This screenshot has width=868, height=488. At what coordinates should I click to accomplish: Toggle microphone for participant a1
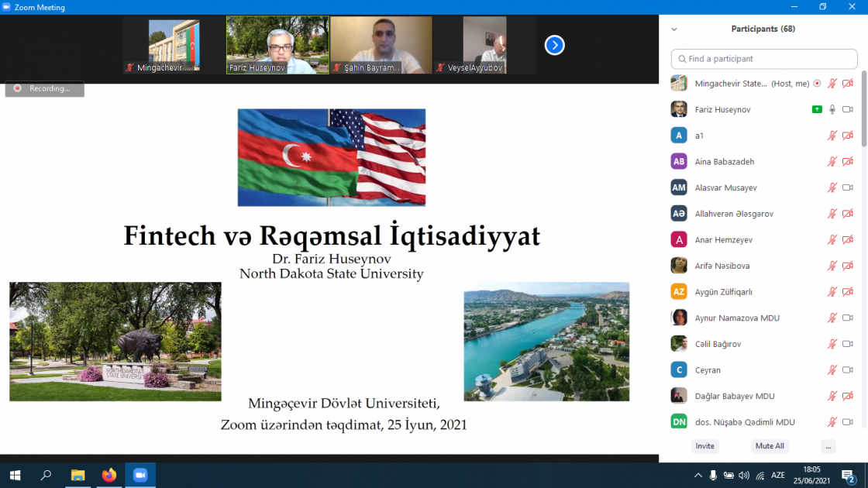tap(832, 136)
